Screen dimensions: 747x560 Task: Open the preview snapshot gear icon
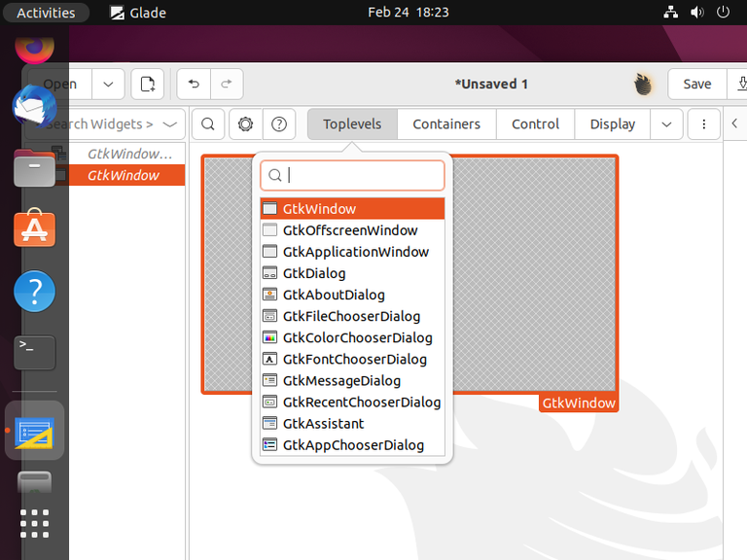pyautogui.click(x=246, y=124)
